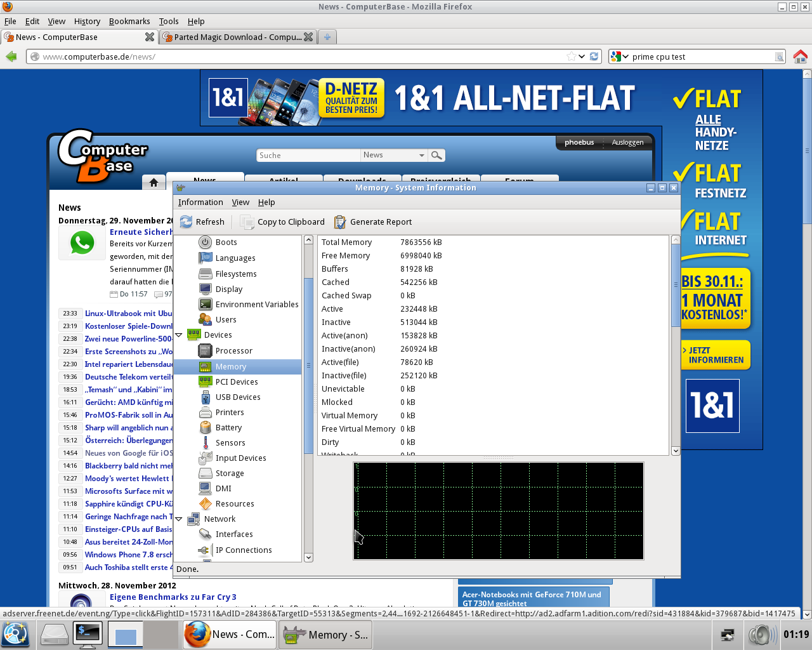Select the Input Devices icon
This screenshot has height=650, width=812.
click(x=205, y=458)
